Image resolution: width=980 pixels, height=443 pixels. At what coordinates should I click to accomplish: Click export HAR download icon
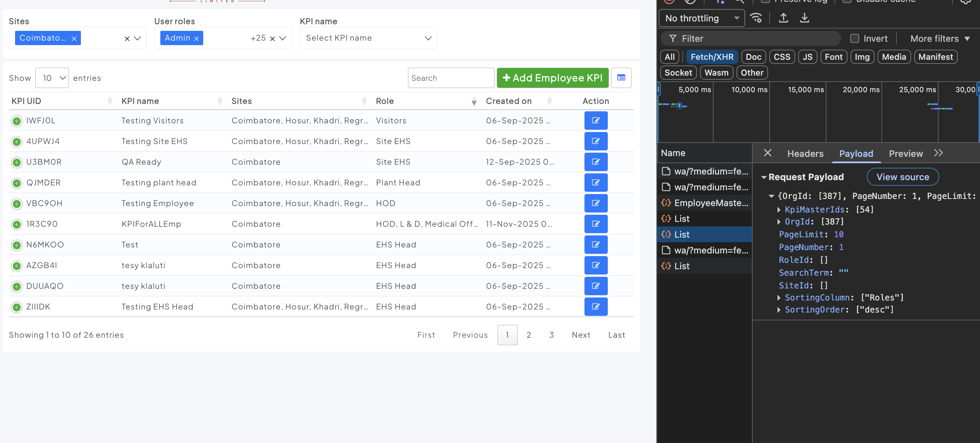pos(804,18)
